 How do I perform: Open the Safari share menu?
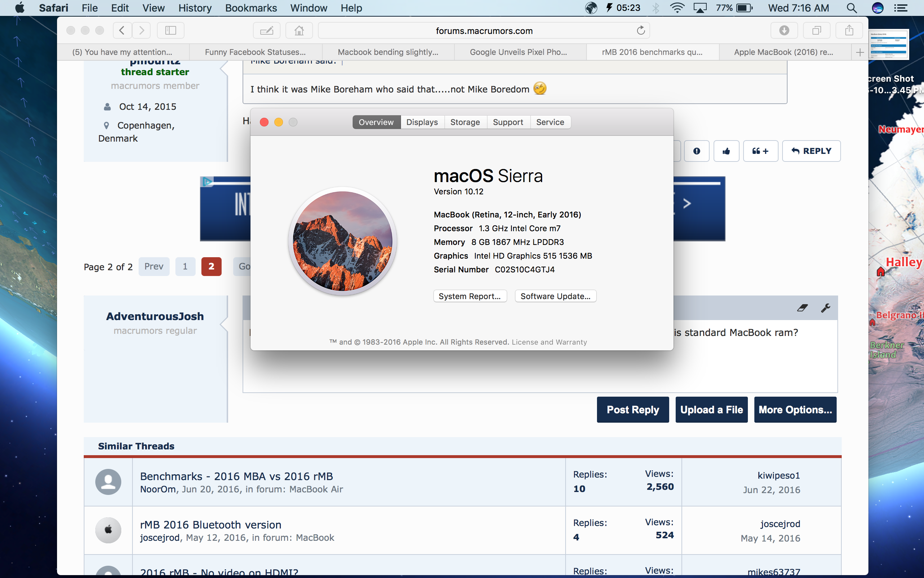849,30
